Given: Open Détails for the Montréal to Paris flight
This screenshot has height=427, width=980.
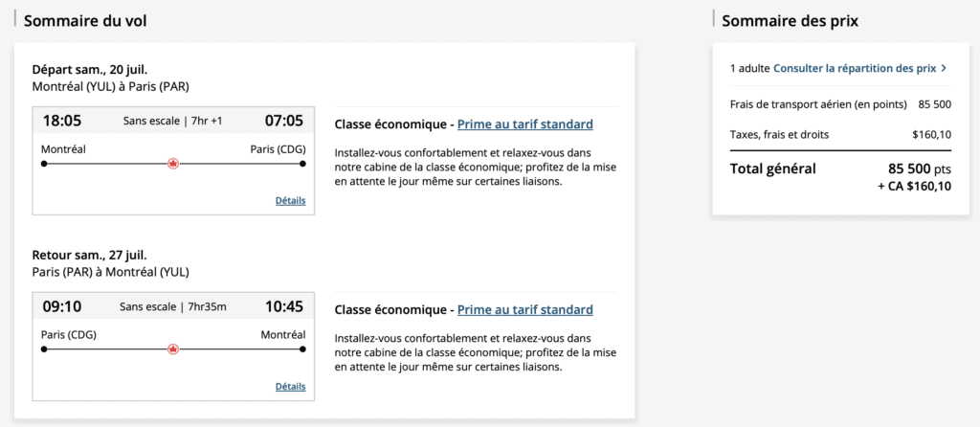Looking at the screenshot, I should (290, 201).
